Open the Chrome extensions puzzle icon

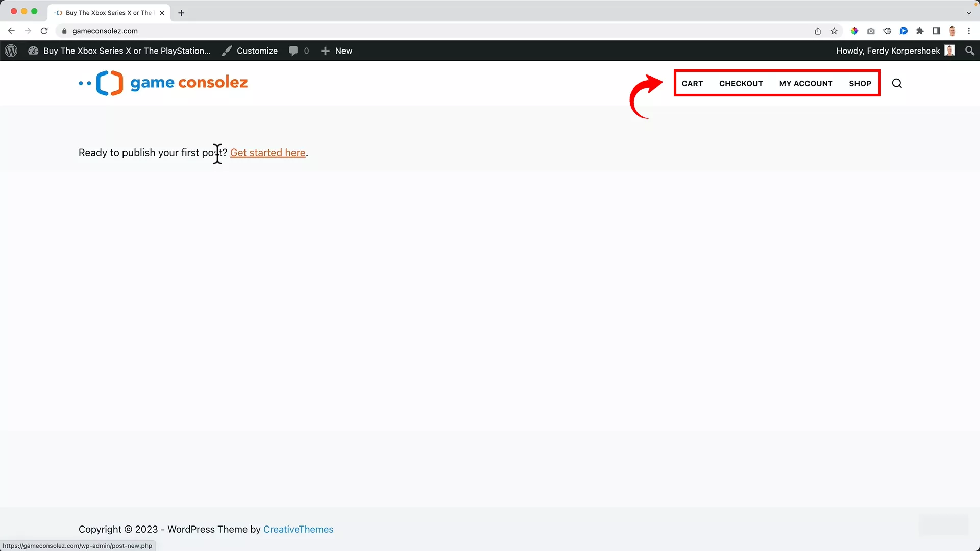pyautogui.click(x=920, y=31)
